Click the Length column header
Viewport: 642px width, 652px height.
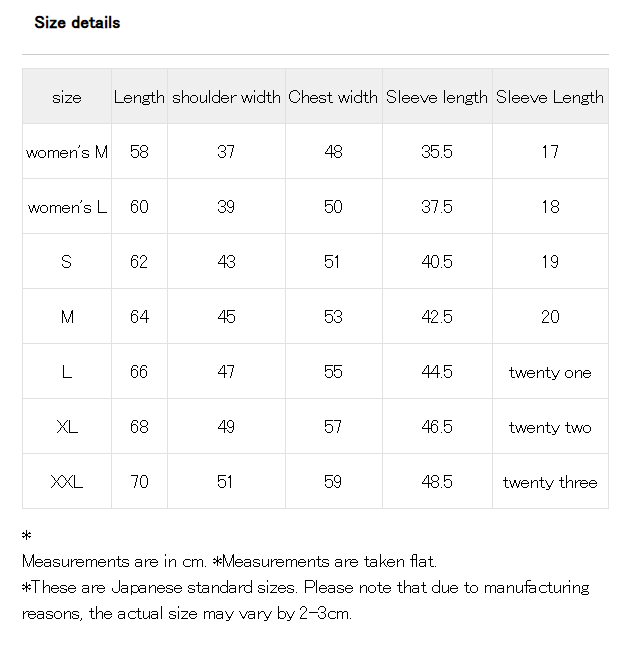pyautogui.click(x=139, y=97)
